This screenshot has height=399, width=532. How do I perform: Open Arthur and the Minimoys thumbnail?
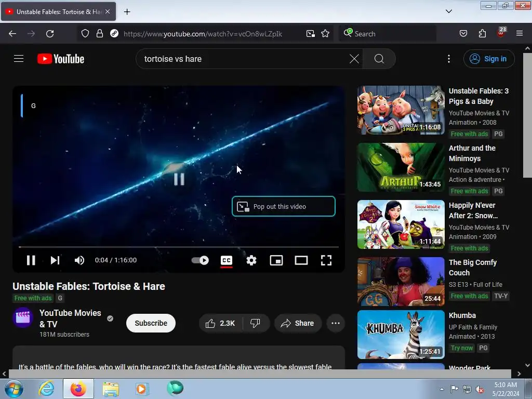pos(401,167)
